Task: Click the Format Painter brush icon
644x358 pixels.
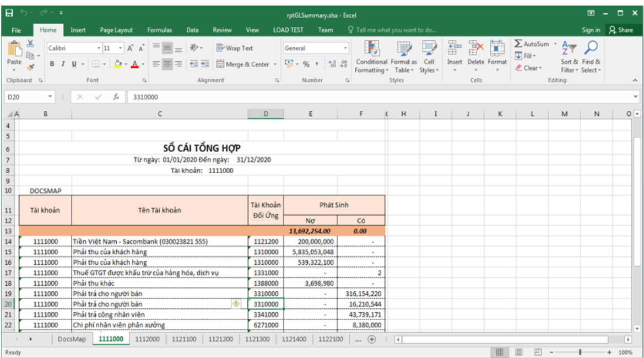Action: point(30,67)
